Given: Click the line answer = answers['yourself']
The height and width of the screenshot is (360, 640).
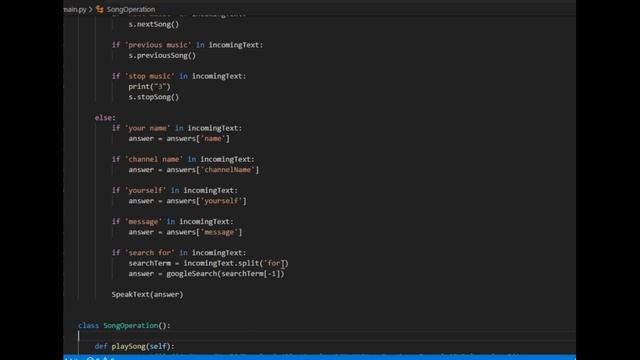Looking at the screenshot, I should pos(187,201).
